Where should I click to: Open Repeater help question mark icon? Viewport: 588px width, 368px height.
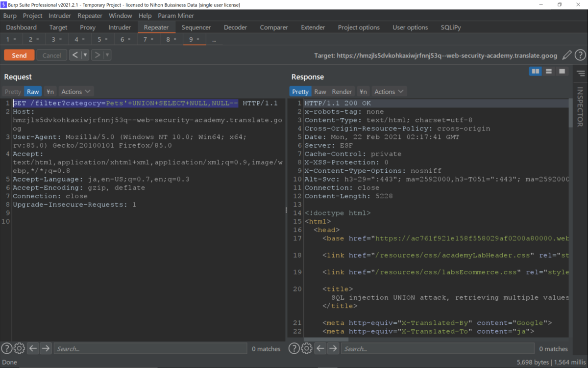(580, 55)
